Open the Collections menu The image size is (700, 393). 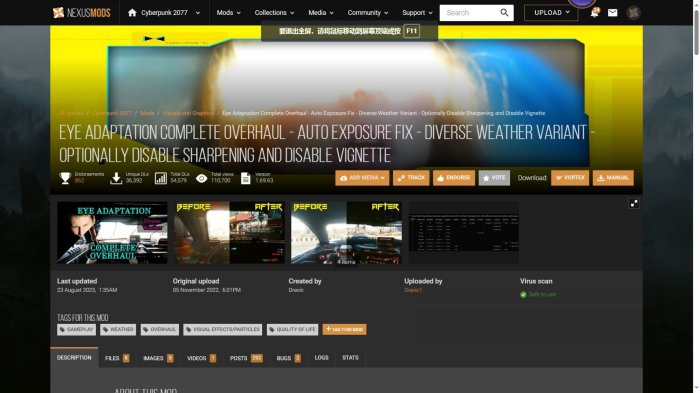274,13
